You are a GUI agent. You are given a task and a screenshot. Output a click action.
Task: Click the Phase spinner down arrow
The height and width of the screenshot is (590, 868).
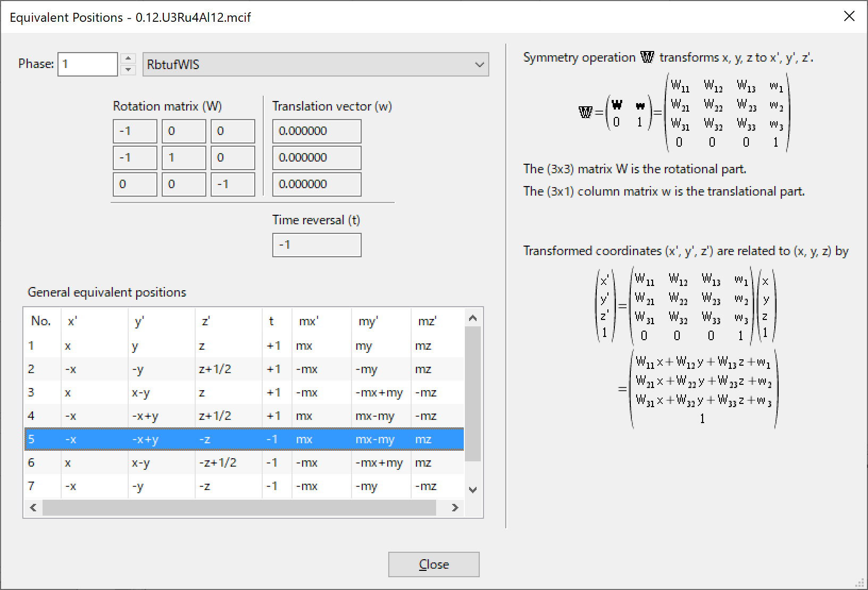[x=128, y=70]
